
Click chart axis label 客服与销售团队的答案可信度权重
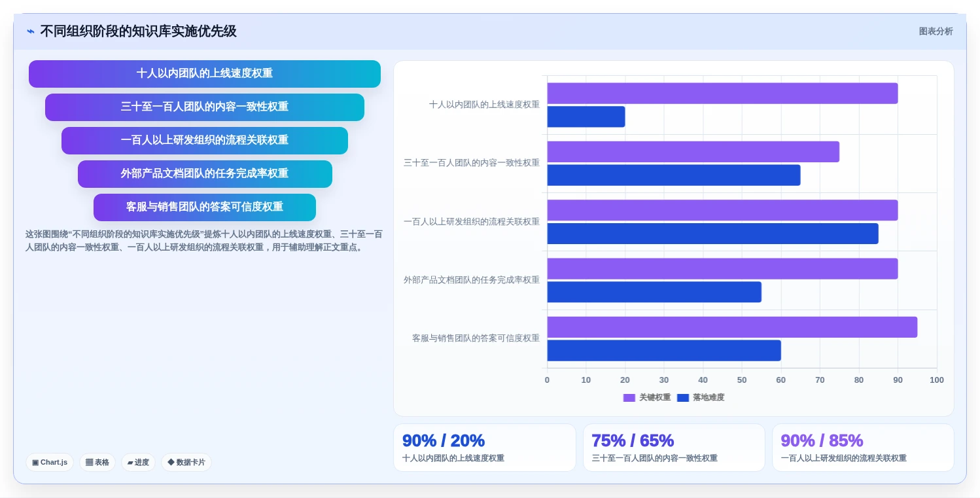pos(476,338)
